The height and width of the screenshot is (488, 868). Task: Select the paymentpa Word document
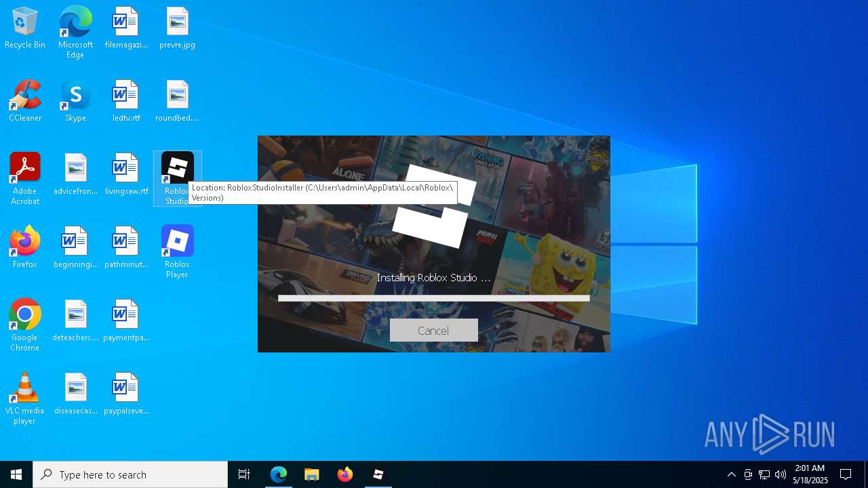[126, 321]
